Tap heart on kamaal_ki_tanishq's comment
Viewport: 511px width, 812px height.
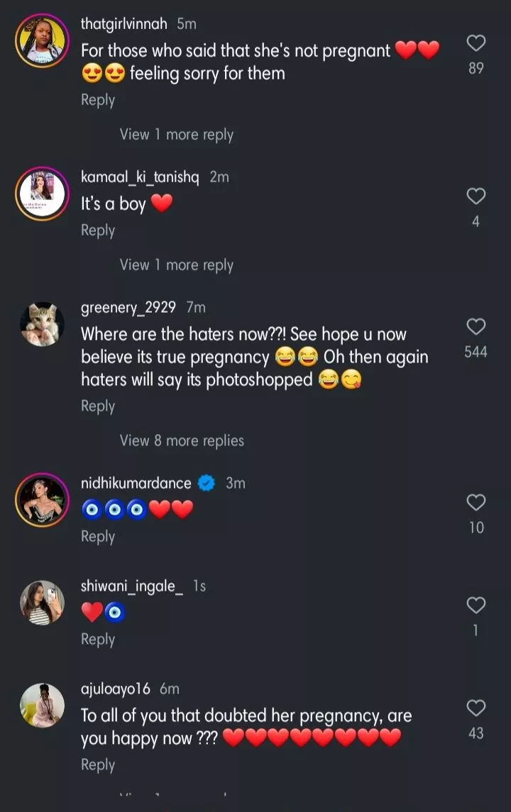pos(476,196)
